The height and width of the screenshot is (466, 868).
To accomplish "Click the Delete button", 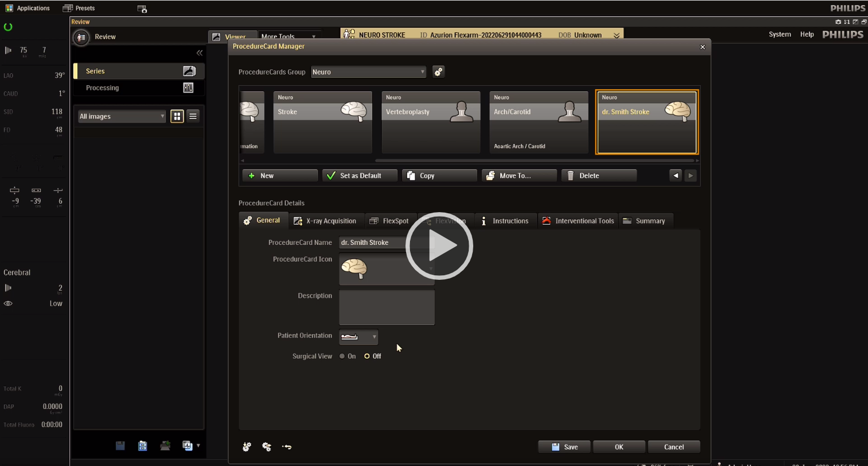I will click(599, 175).
